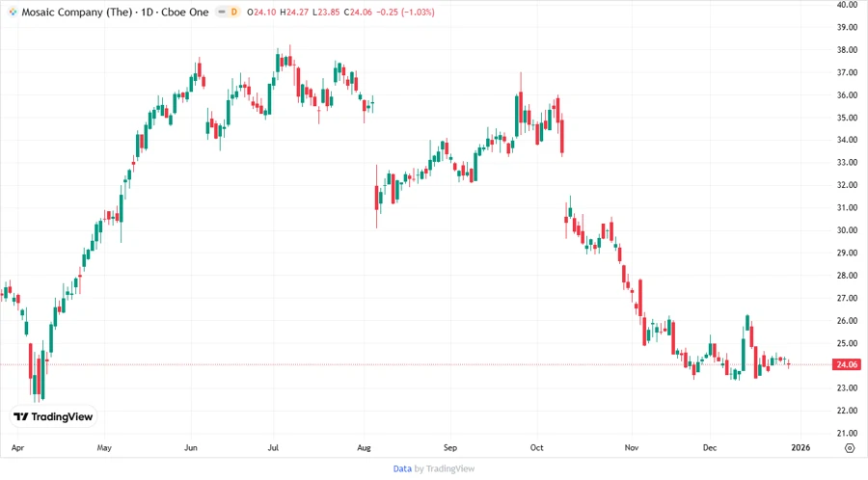
Task: Open the 'by TradingView' link
Action: click(x=445, y=469)
